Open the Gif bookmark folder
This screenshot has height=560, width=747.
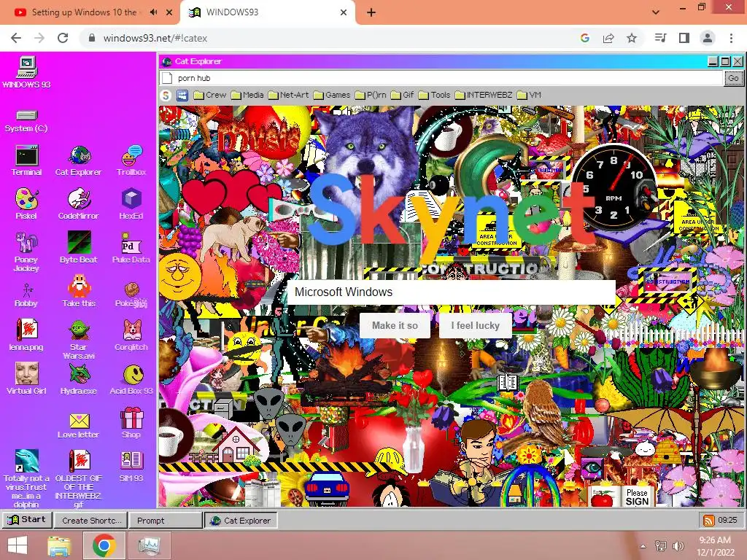(403, 96)
